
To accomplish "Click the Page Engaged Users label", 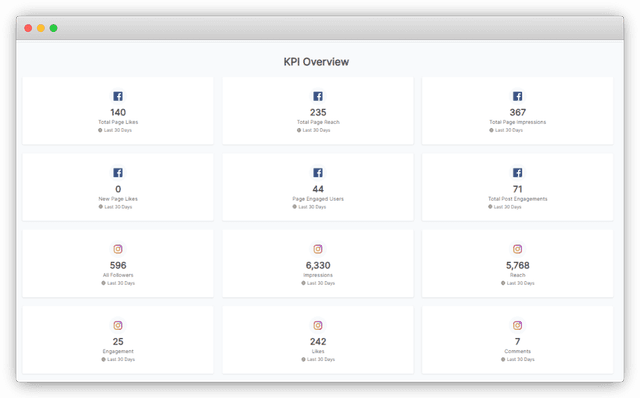I will pyautogui.click(x=318, y=199).
